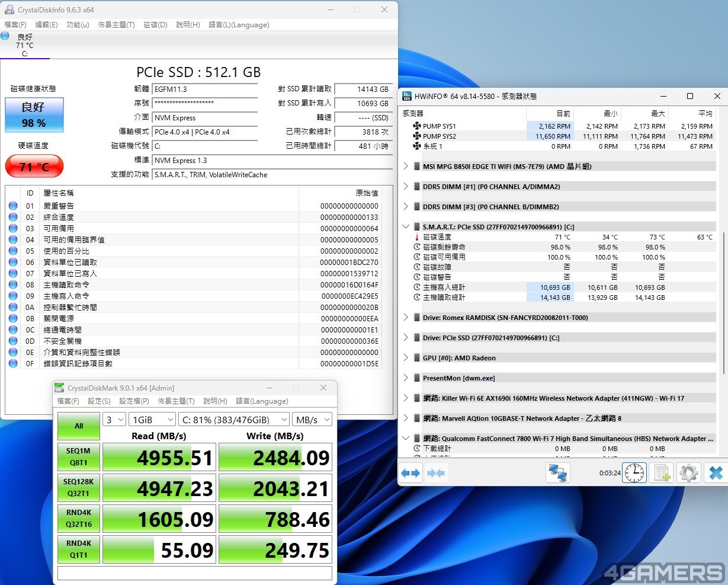Open CrystalDiskInfo 語言(L)(Language) menu
Viewport: 728px width, 585px height.
(x=239, y=25)
